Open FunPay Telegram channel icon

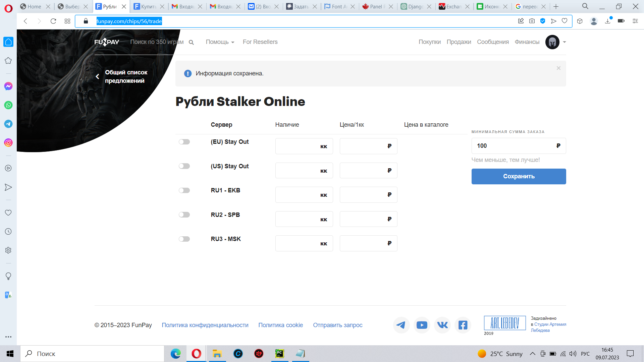(401, 325)
